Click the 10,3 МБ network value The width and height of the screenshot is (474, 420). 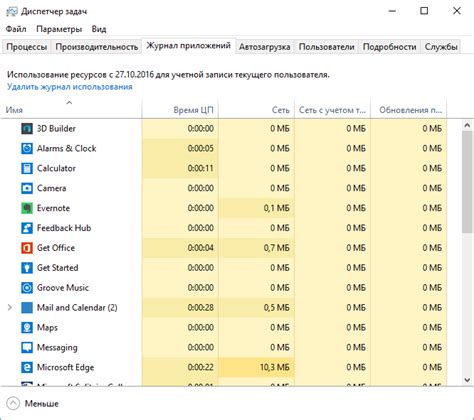point(275,367)
